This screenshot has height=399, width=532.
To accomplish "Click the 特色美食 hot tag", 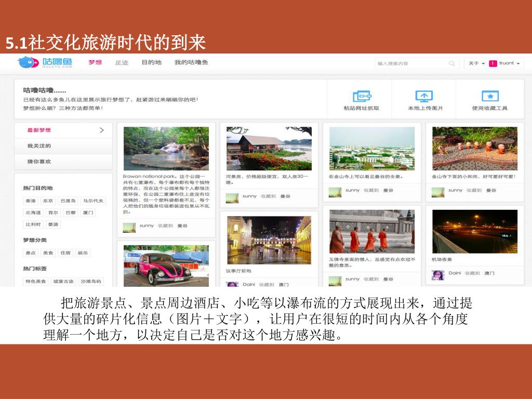I will click(x=36, y=282).
